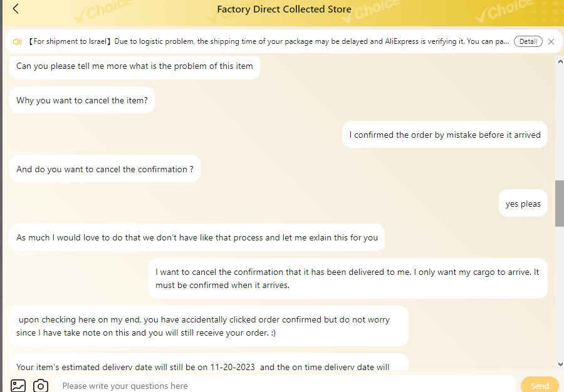Click the chat scrollbar up arrow
564x392 pixels.
click(x=560, y=61)
